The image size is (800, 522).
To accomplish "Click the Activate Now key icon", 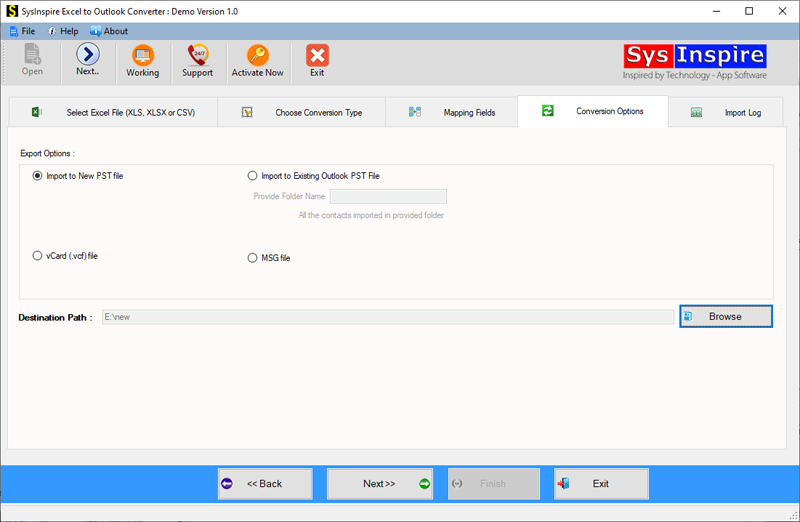I will coord(258,55).
